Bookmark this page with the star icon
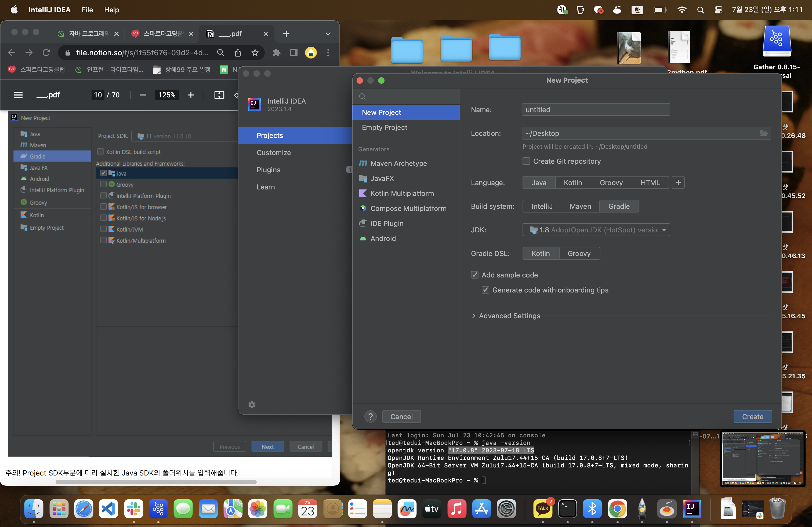Screen dimensions: 812x527 pos(255,53)
